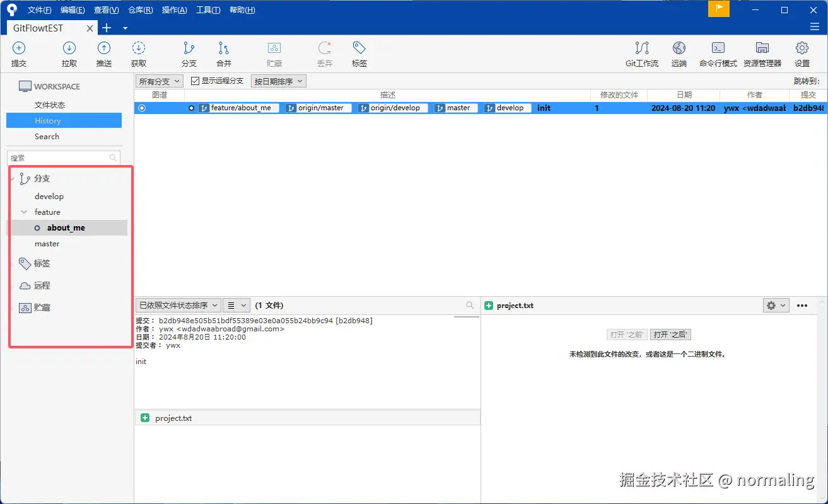Viewport: 828px width, 504px height.
Task: Click the green added icon in file list row
Action: (x=145, y=418)
